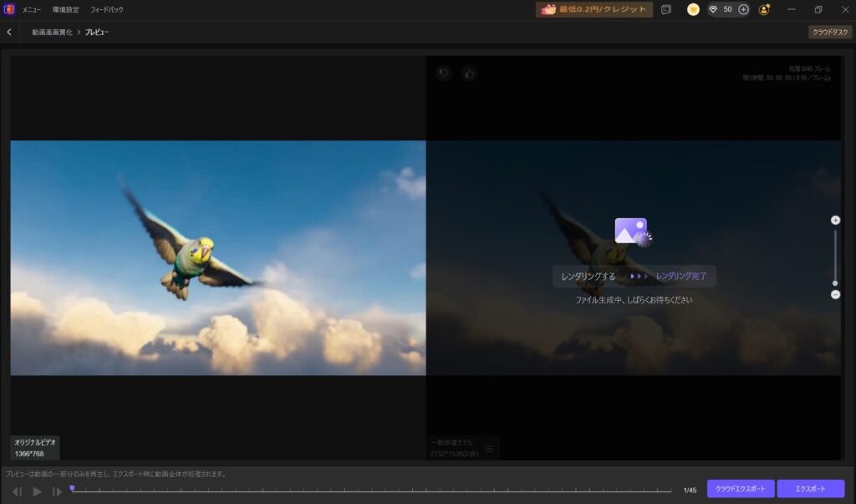Open the model settings list icon

489,449
